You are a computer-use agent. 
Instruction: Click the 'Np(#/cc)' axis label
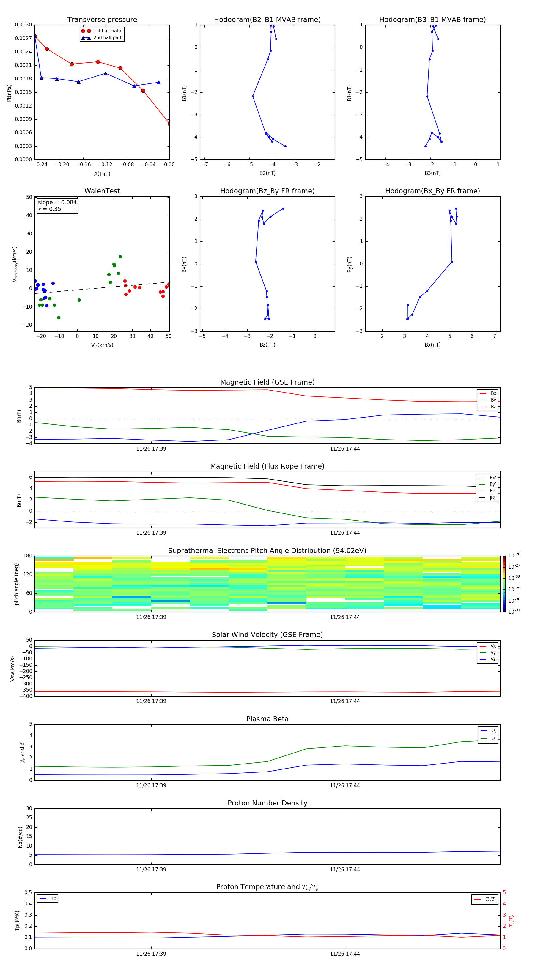(x=20, y=837)
